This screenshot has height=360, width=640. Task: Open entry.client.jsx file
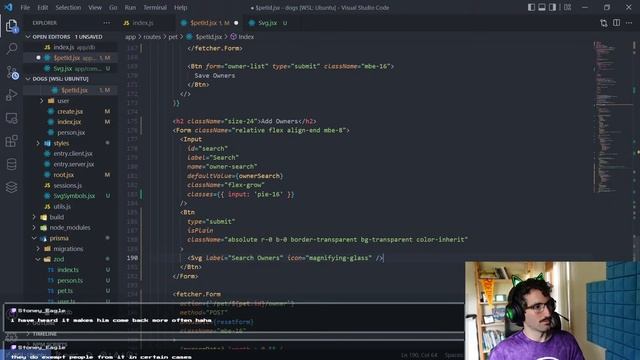(x=73, y=153)
